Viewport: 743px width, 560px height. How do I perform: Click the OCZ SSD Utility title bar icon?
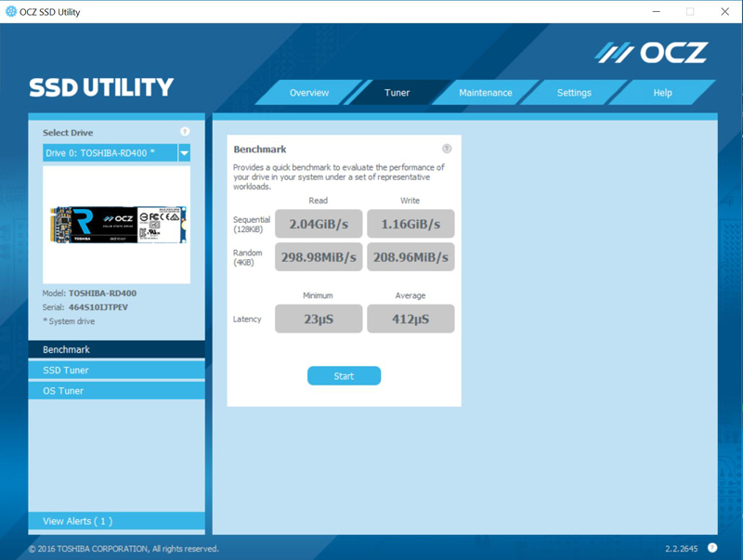(11, 11)
